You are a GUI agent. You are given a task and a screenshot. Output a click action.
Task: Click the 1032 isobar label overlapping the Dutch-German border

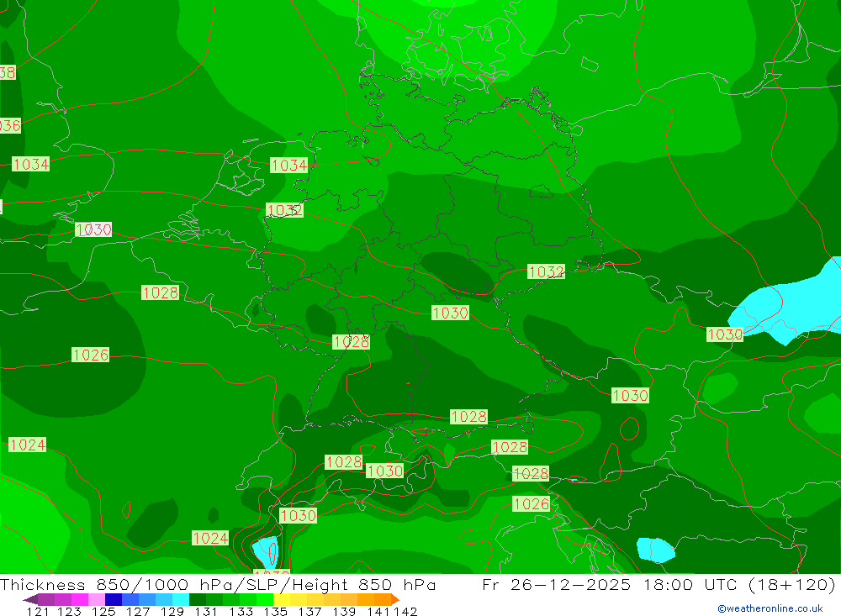click(284, 210)
